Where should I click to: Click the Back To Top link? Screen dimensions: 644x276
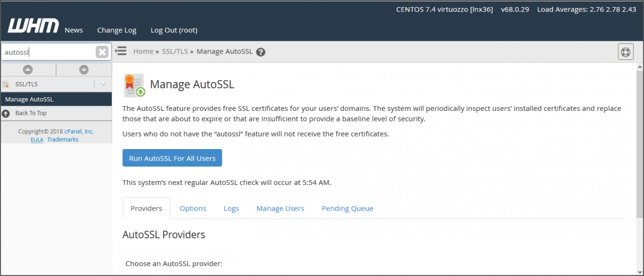[x=31, y=113]
